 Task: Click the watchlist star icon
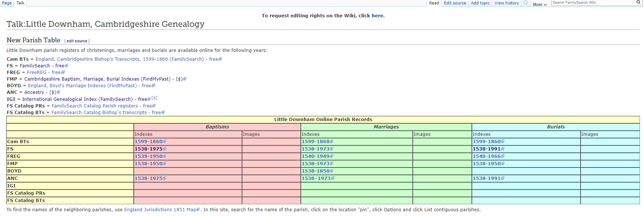point(525,3)
